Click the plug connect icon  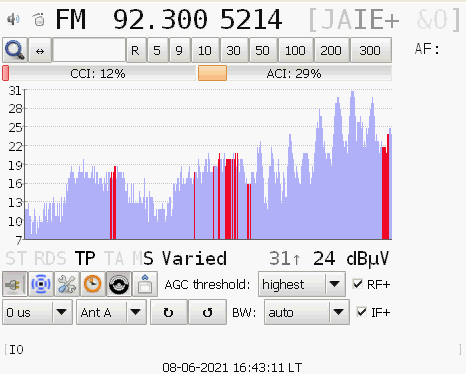[x=15, y=284]
